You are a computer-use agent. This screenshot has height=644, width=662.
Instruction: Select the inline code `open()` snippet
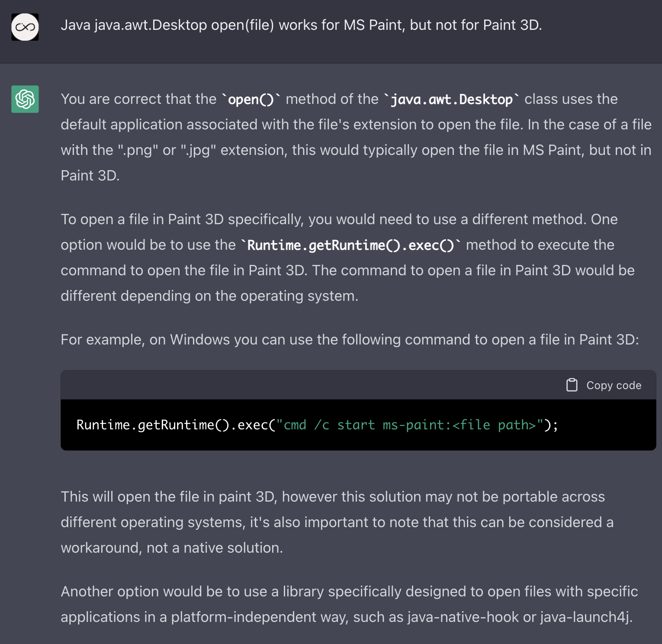click(251, 99)
